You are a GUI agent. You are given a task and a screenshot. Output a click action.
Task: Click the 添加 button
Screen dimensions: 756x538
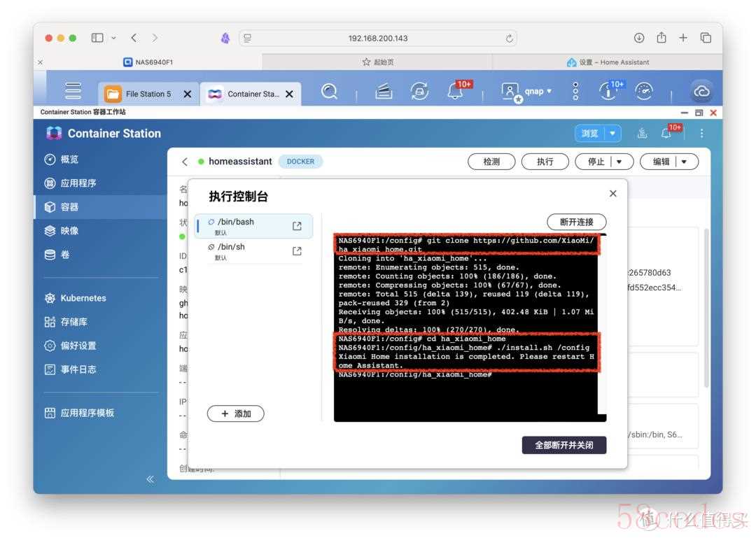[236, 413]
